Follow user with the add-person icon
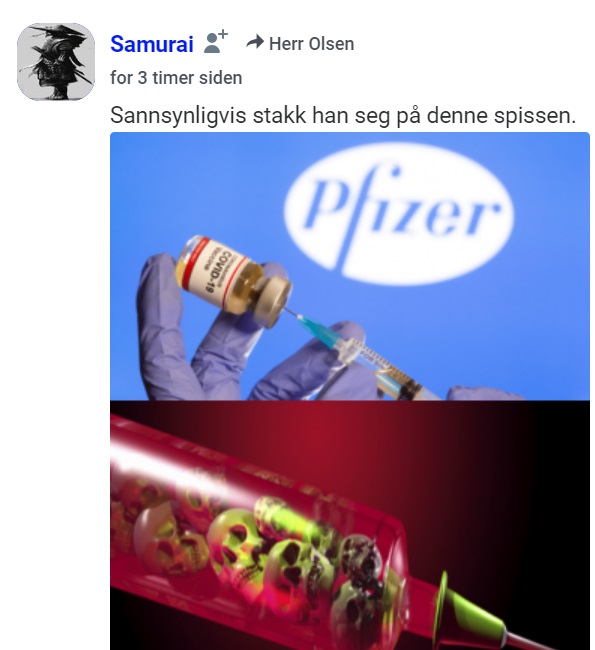The image size is (595, 650). click(216, 41)
